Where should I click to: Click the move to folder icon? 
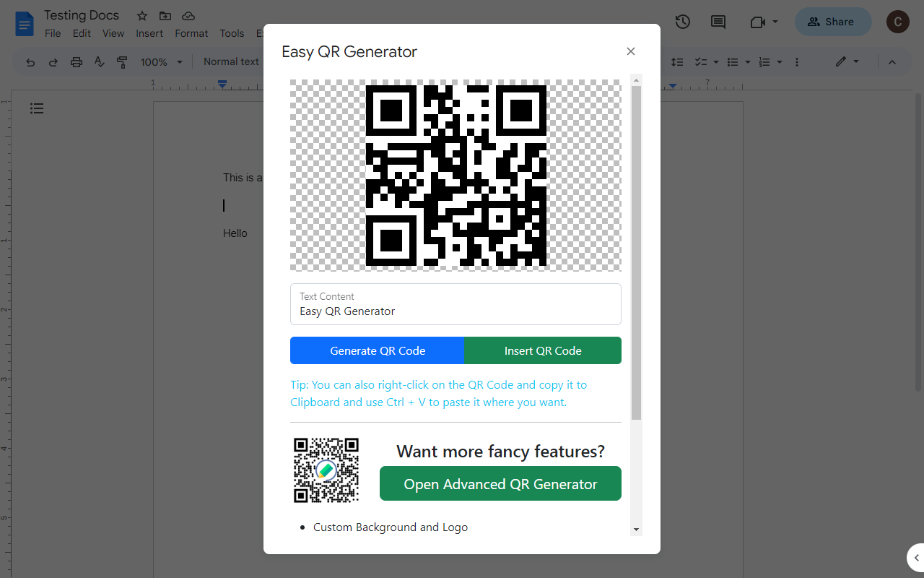(165, 16)
